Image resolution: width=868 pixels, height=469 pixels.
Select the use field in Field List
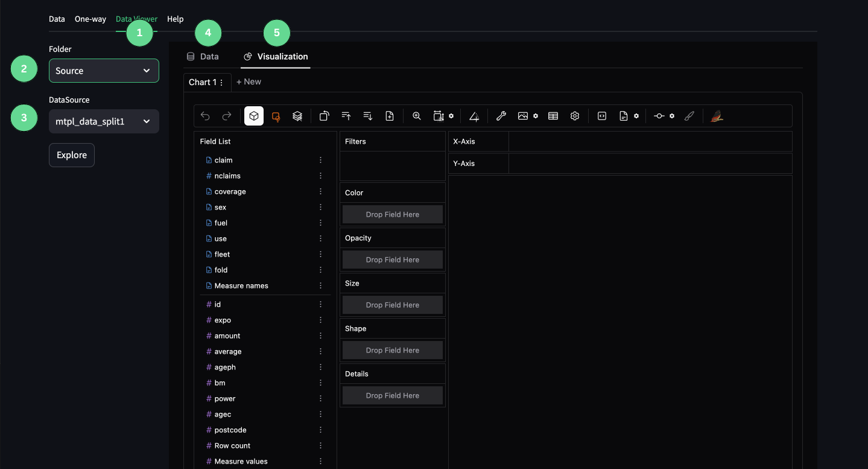pos(264,238)
